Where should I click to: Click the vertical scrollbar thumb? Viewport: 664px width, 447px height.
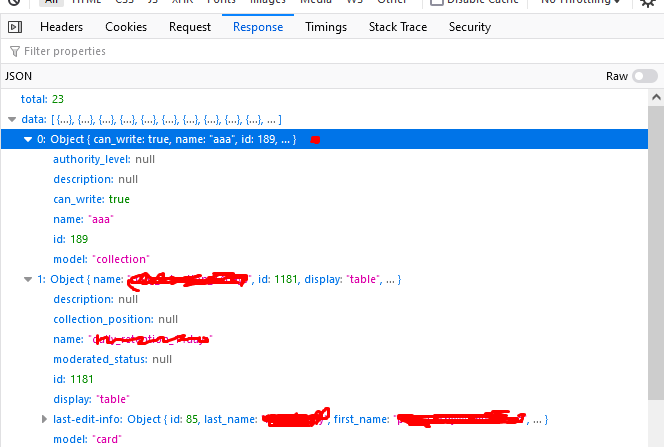[656, 252]
